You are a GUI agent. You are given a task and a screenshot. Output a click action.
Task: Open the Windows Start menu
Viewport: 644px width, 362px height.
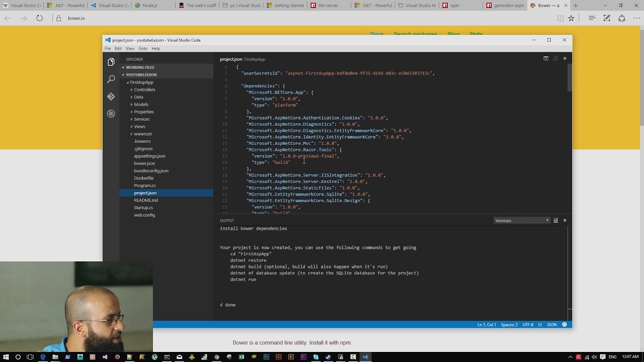6,357
